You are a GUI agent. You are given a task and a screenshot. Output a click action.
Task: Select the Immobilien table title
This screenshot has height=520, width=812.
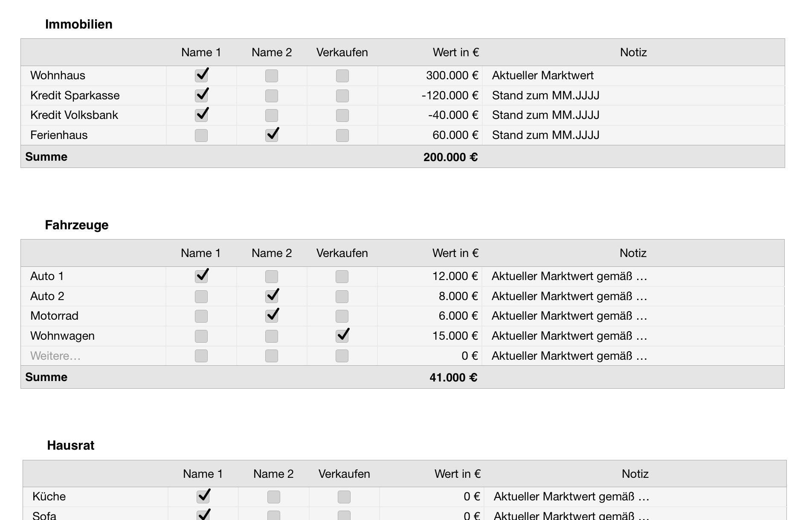[x=79, y=24]
